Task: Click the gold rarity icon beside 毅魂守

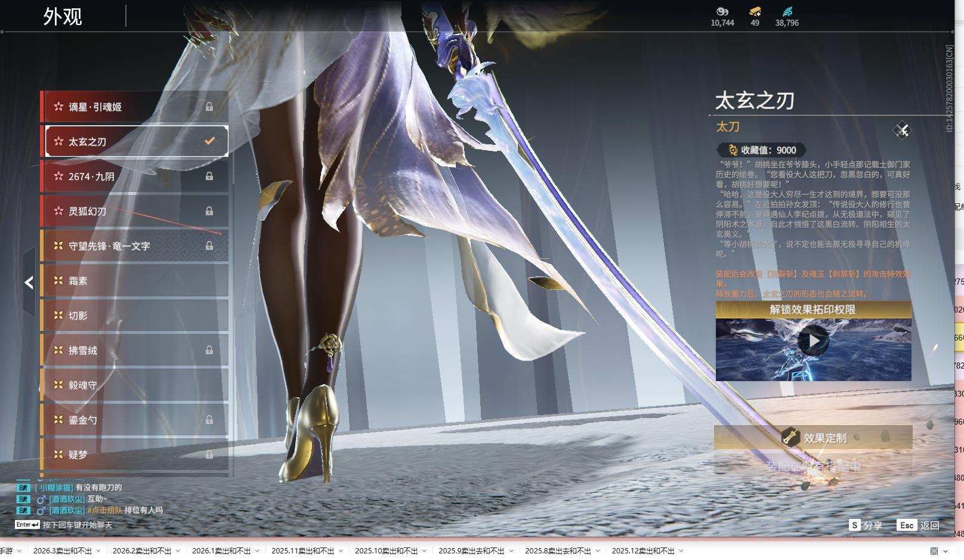Action: (x=58, y=385)
